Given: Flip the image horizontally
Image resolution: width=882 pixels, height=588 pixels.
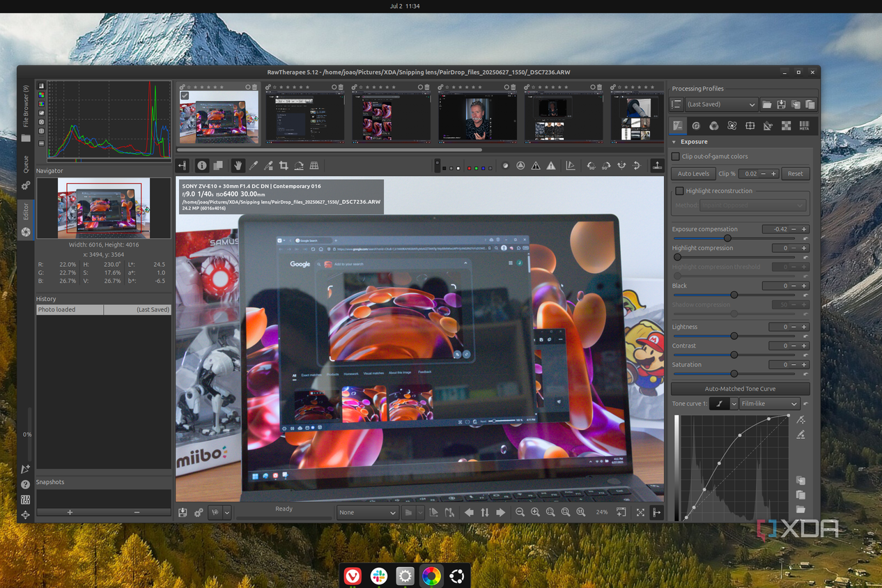Looking at the screenshot, I should [x=621, y=166].
